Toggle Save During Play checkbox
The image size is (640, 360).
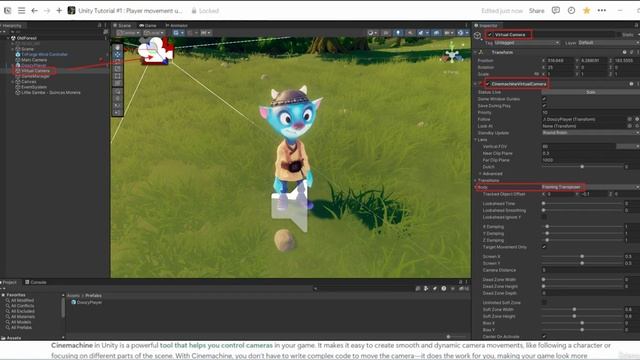pos(544,106)
